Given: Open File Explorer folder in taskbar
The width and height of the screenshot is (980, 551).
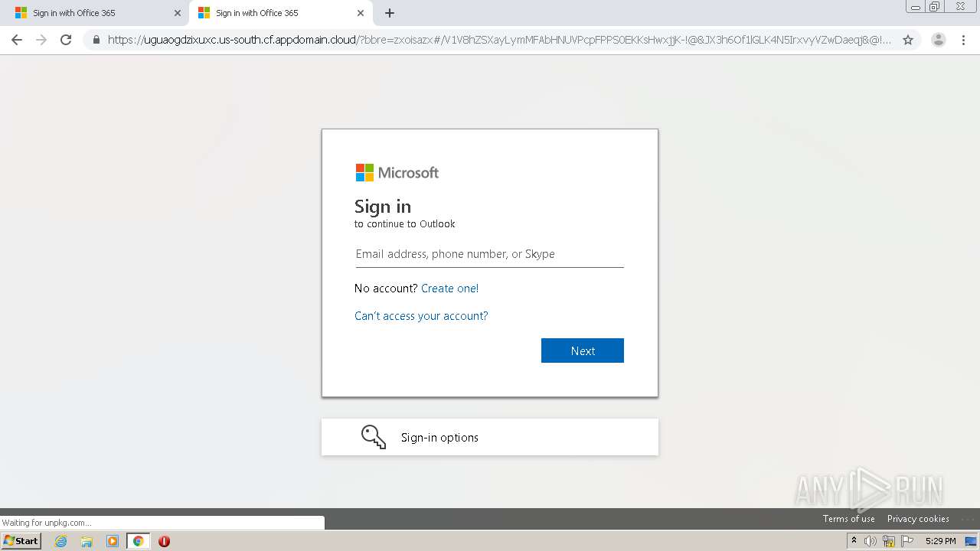Looking at the screenshot, I should 87,541.
